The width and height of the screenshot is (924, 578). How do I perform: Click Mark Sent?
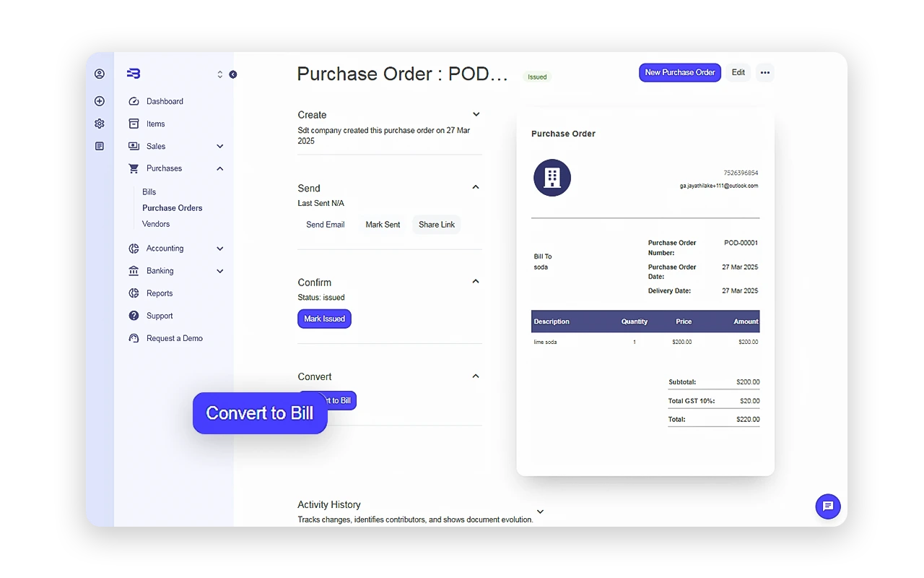click(383, 225)
